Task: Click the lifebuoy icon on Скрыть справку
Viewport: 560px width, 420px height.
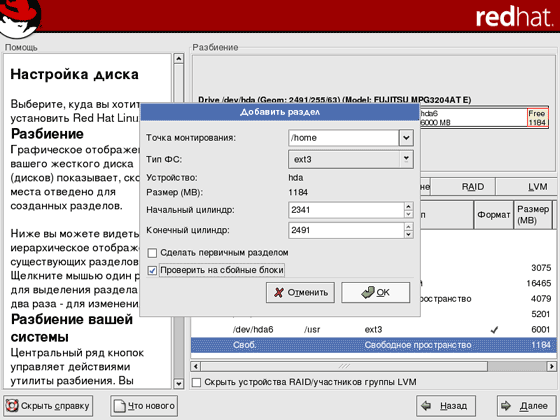Action: click(12, 406)
